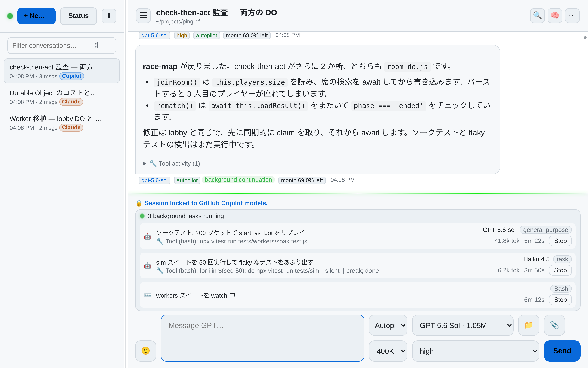
Task: Click the orange high effort badge
Action: tap(181, 35)
